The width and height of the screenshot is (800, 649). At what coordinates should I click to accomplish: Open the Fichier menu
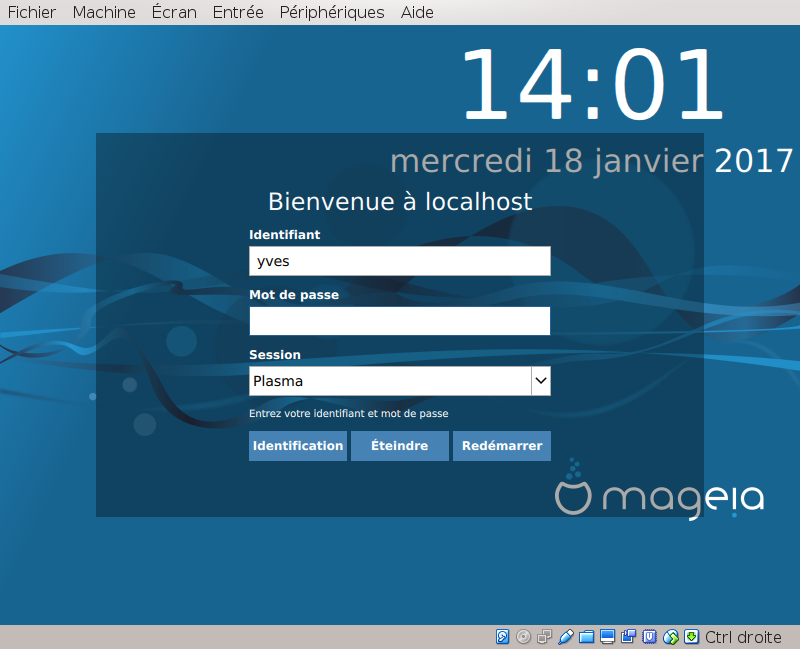pos(32,12)
